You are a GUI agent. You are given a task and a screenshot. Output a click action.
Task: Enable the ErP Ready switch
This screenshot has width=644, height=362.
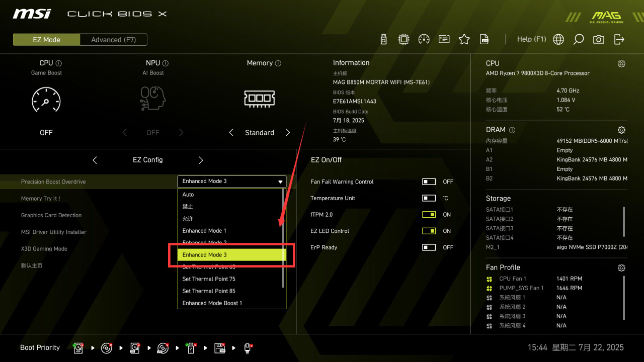(x=429, y=247)
